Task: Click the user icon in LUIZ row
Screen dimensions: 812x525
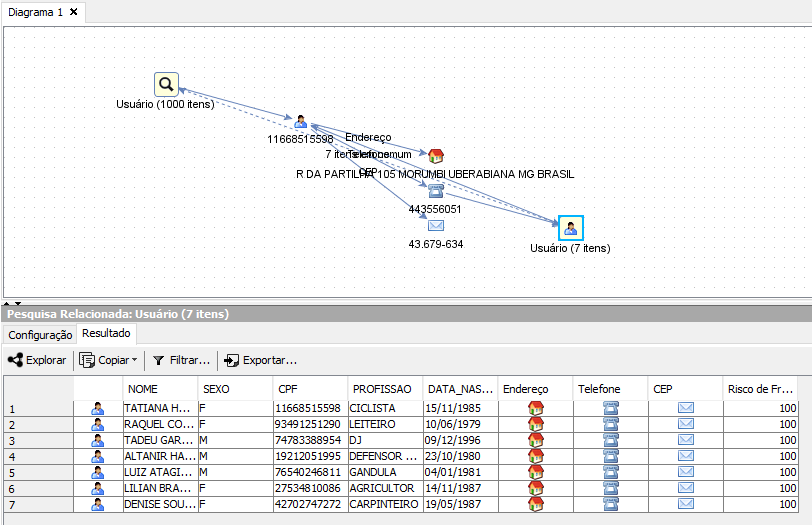Action: (98, 472)
